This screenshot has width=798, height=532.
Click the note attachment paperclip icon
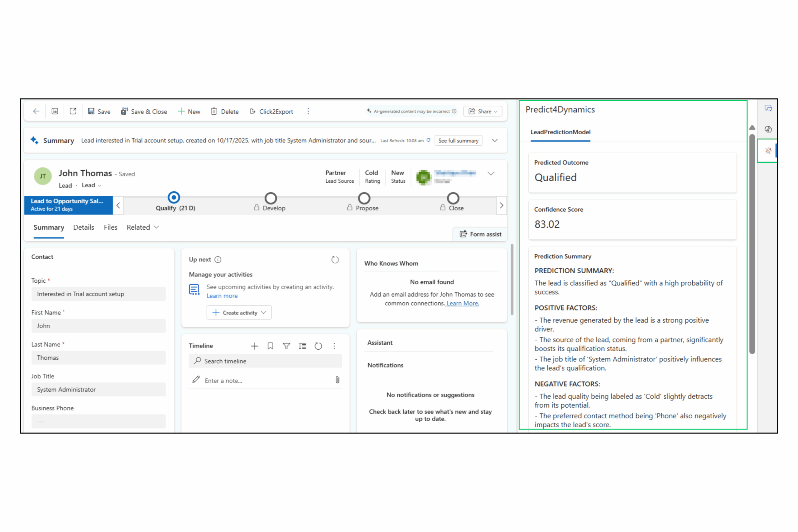(337, 380)
